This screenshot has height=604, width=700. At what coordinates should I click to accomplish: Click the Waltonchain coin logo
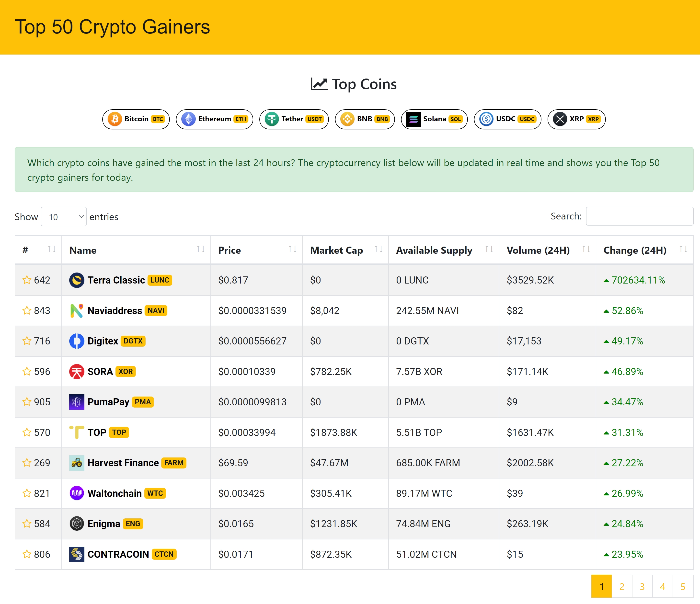[77, 493]
